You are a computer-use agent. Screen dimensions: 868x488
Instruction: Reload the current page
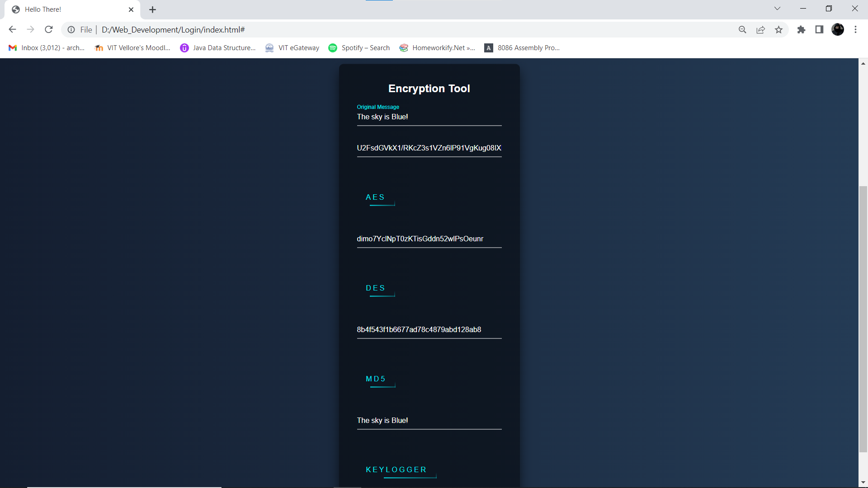click(x=49, y=30)
